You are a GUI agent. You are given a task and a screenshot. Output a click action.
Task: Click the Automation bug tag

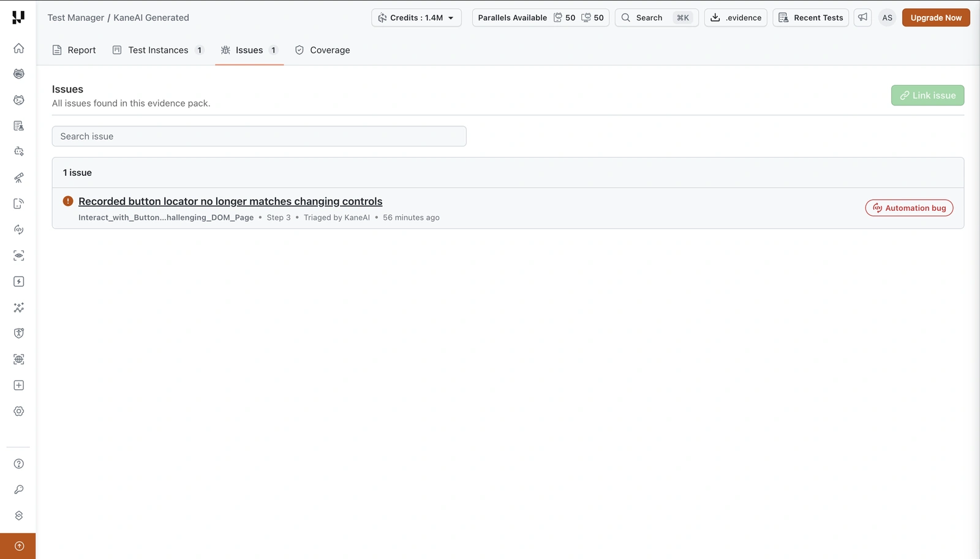click(x=909, y=208)
